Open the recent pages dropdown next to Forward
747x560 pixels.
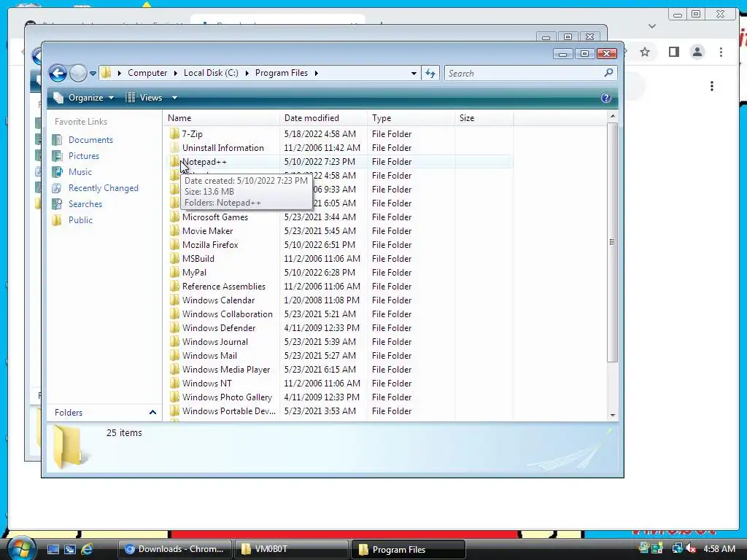(93, 74)
